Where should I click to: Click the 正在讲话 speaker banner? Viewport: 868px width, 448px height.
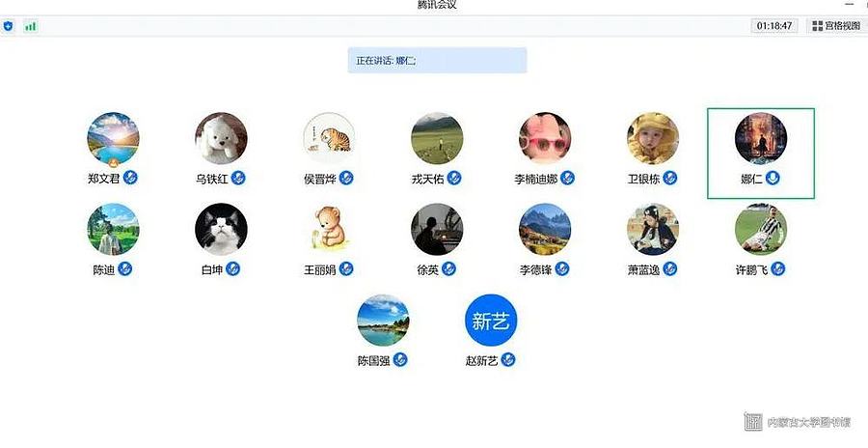(x=437, y=61)
